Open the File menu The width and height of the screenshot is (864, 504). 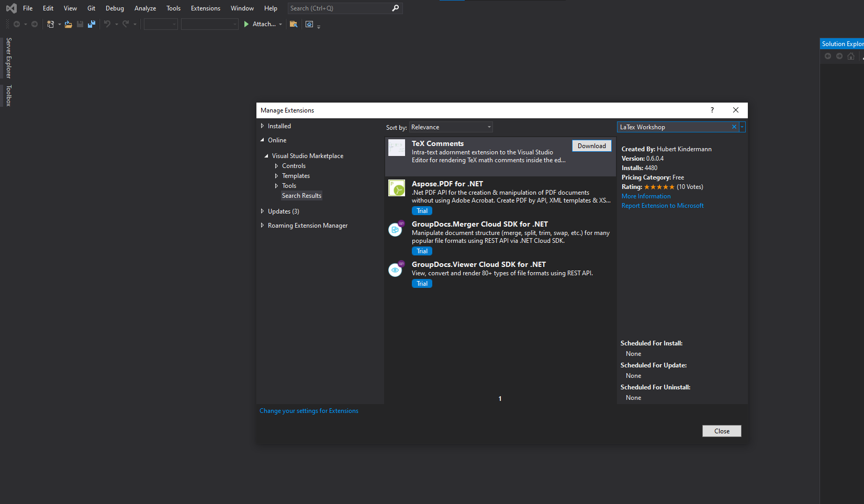[x=28, y=8]
